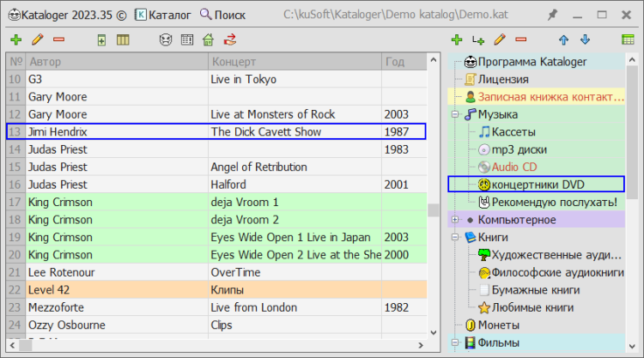
Task: Click the Год column header
Action: point(404,62)
